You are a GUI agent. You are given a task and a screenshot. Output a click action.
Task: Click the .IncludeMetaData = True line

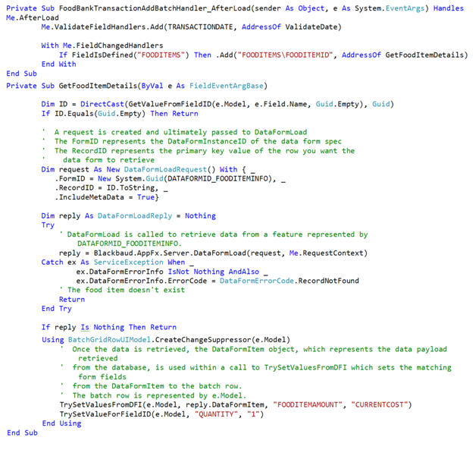(x=107, y=197)
